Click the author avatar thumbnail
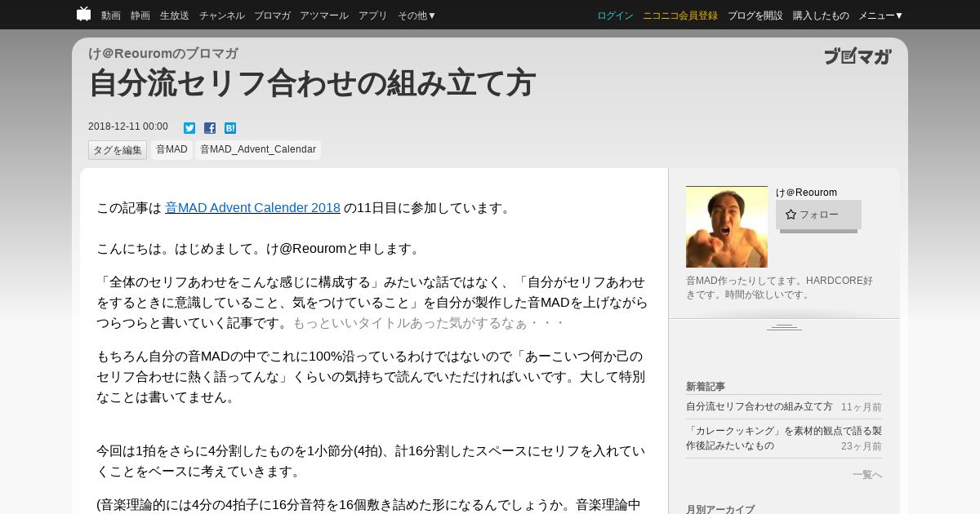The width and height of the screenshot is (980, 514). [x=727, y=227]
